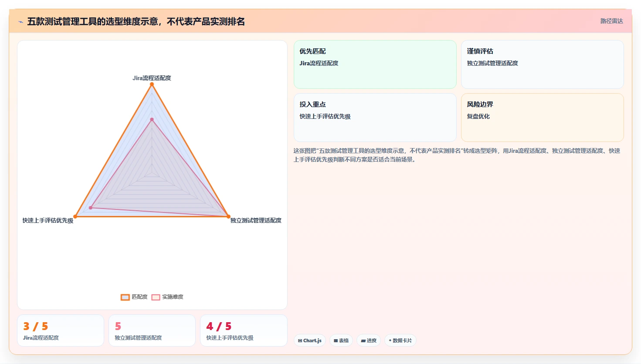
Task: Open the 谨慎评估 card
Action: 542,64
